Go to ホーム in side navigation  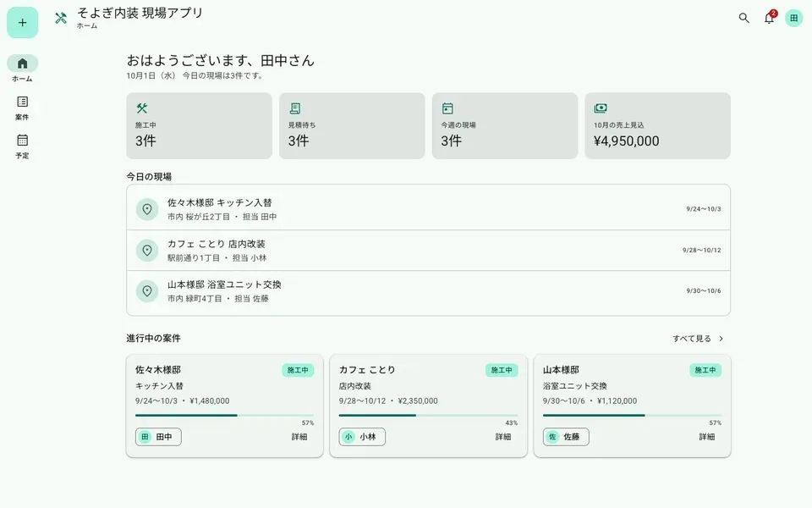pyautogui.click(x=22, y=69)
